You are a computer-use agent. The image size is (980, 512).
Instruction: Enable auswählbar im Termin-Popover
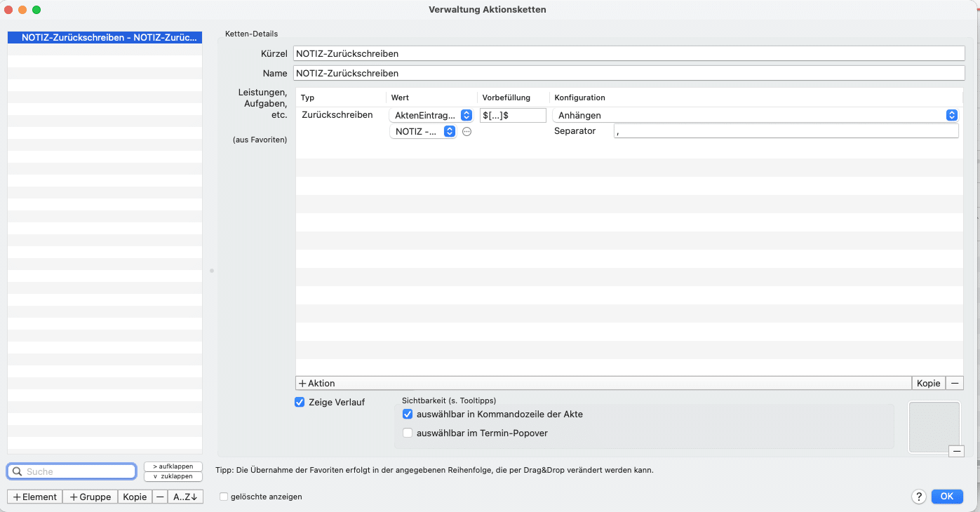[x=408, y=433]
